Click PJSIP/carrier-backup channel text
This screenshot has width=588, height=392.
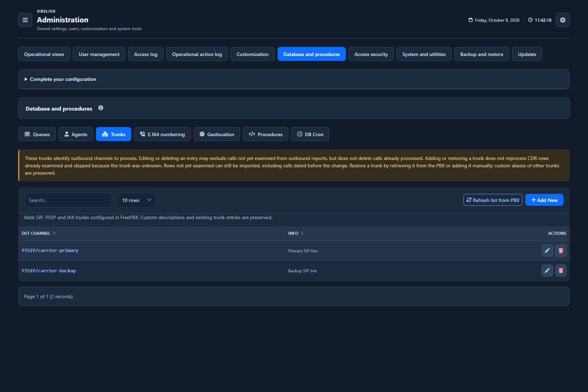[x=49, y=271]
